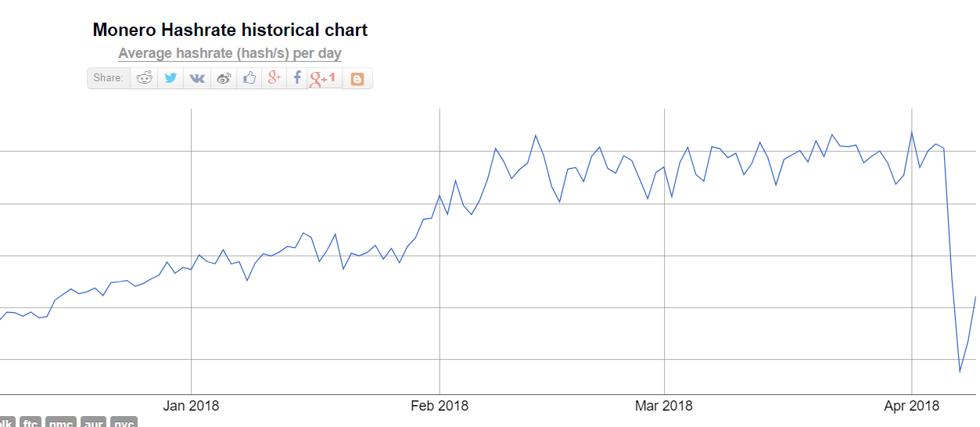Screen dimensions: 980x427
Task: Share via the Weibo icon
Action: pyautogui.click(x=224, y=78)
